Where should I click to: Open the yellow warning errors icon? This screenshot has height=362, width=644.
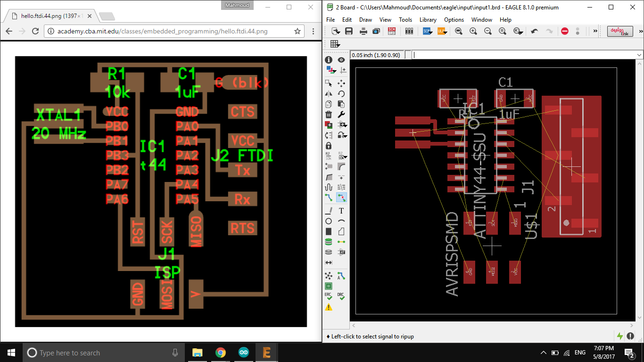[x=329, y=307]
